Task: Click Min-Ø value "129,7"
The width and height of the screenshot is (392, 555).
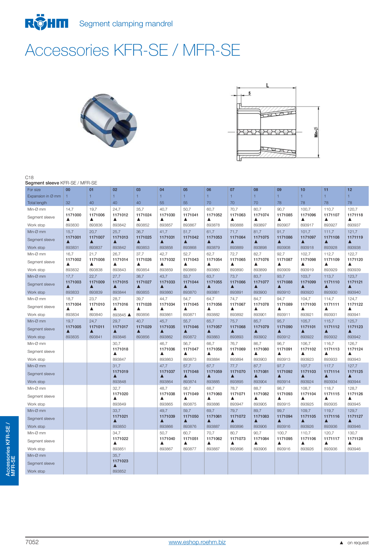Action: [352, 411]
